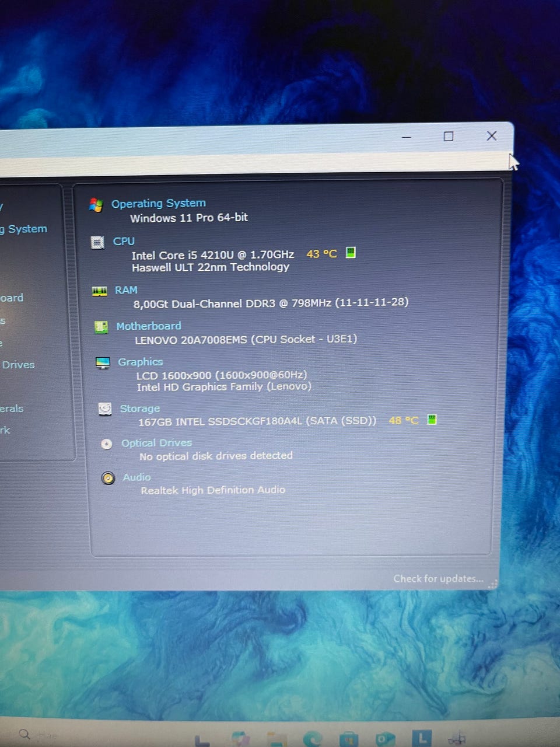
Task: Select Operating System in the left sidebar
Action: tap(24, 229)
